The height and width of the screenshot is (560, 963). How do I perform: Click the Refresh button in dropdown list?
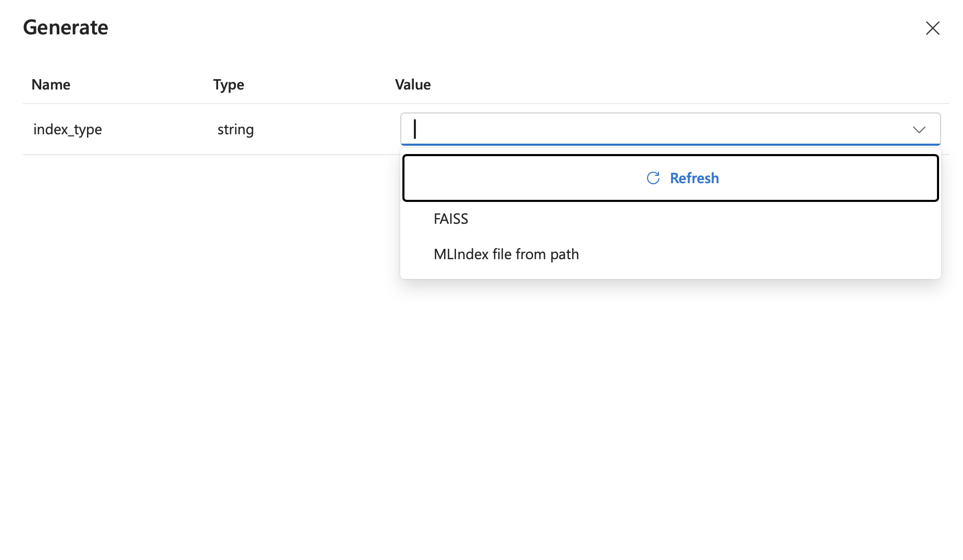670,178
